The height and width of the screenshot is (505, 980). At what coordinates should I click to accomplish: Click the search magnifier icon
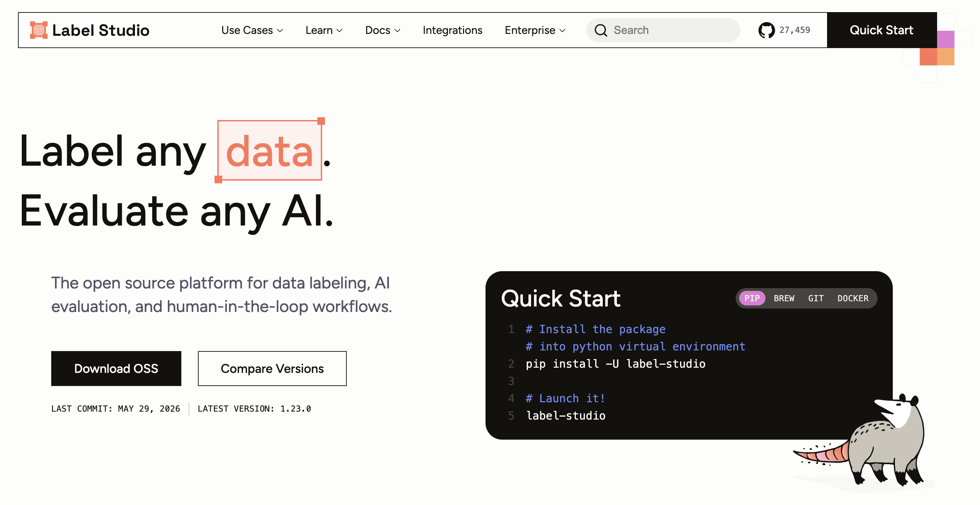point(601,30)
